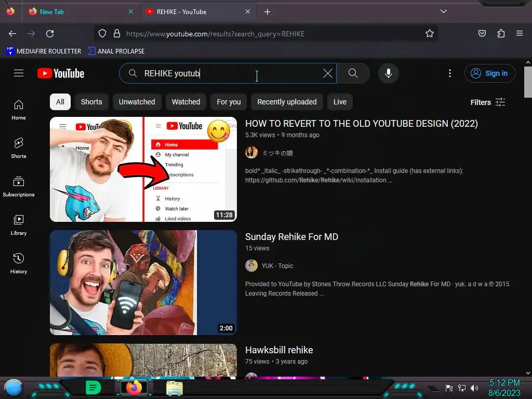Reload the page with the refresh icon
The width and height of the screenshot is (532, 399).
click(x=50, y=34)
